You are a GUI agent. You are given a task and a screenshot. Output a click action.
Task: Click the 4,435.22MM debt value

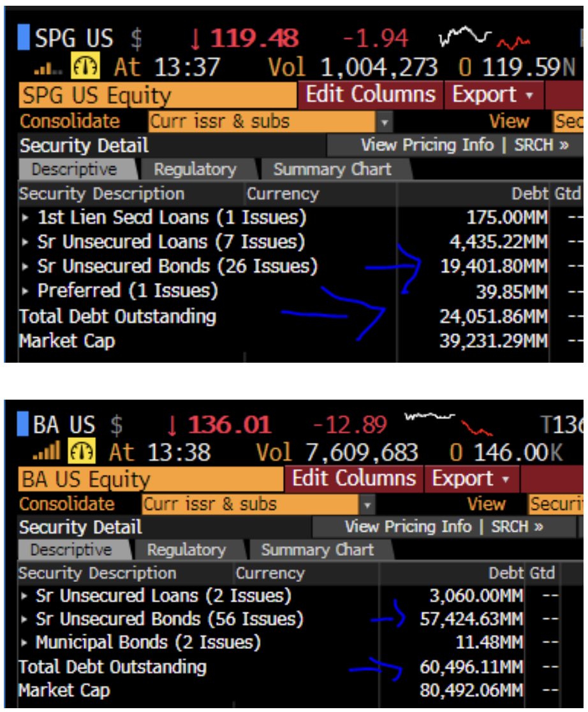tap(499, 242)
